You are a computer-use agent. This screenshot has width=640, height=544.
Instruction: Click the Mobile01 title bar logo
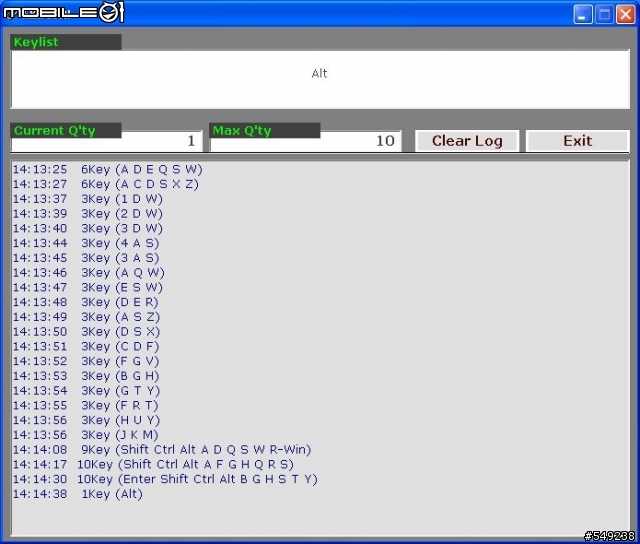click(63, 12)
